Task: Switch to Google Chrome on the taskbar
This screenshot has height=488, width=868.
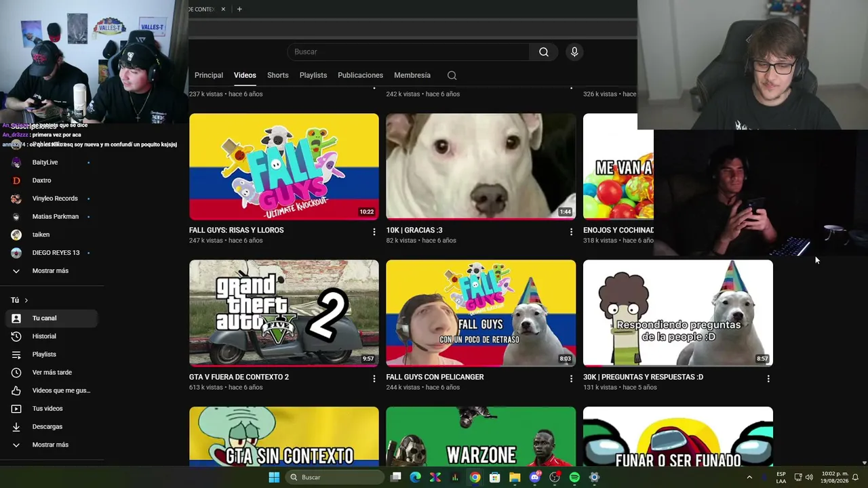Action: coord(475,477)
